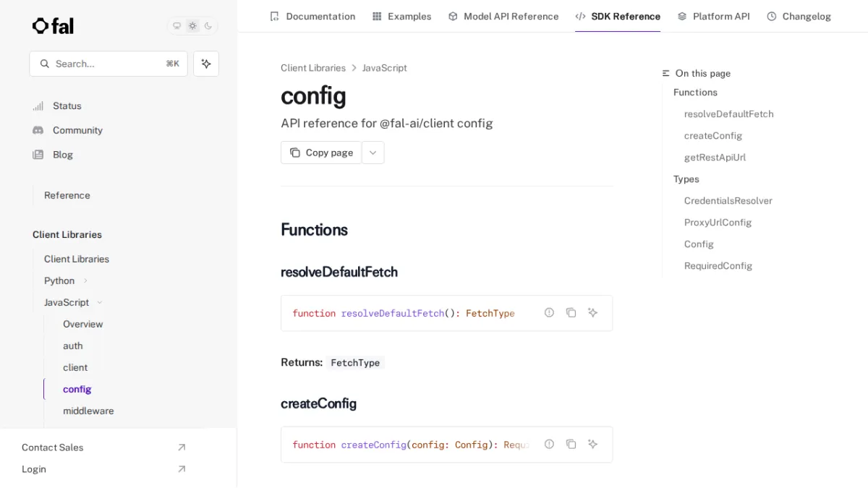Screen dimensions: 868x488
Task: Click JavaScript breadcrumb
Action: (385, 68)
